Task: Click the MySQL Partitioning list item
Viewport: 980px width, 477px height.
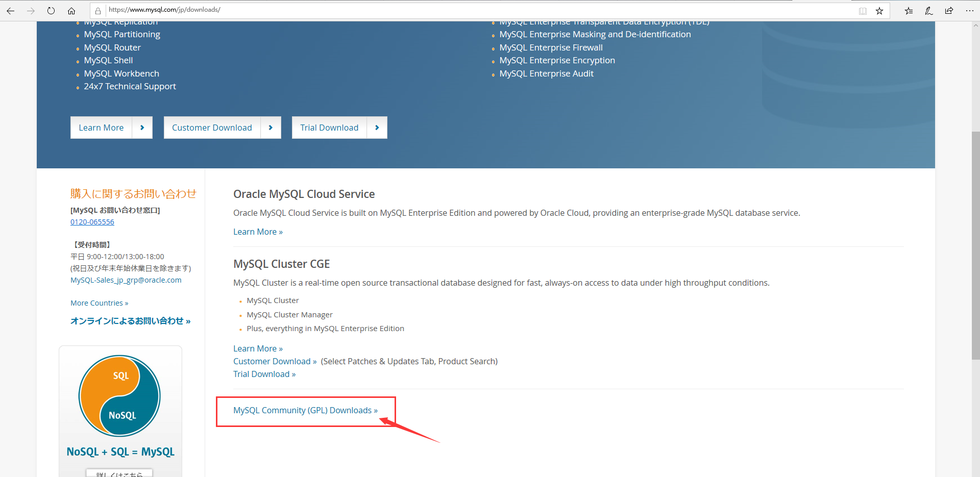Action: (122, 34)
